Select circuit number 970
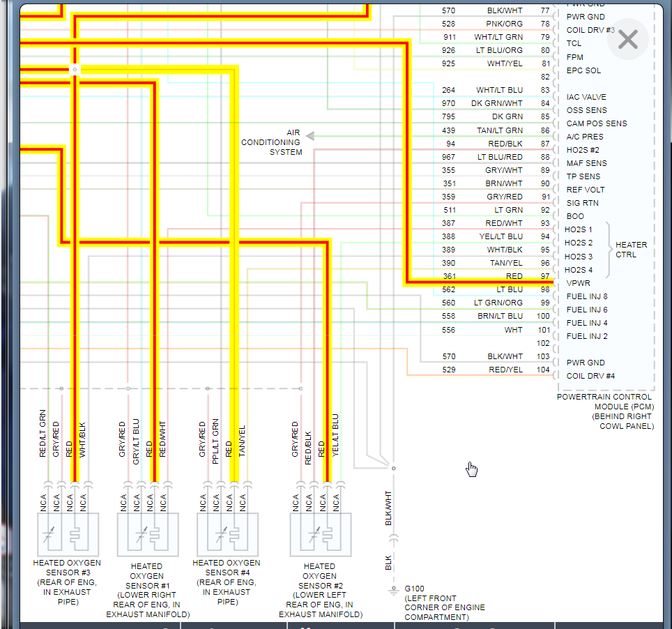This screenshot has height=629, width=672. pyautogui.click(x=448, y=103)
